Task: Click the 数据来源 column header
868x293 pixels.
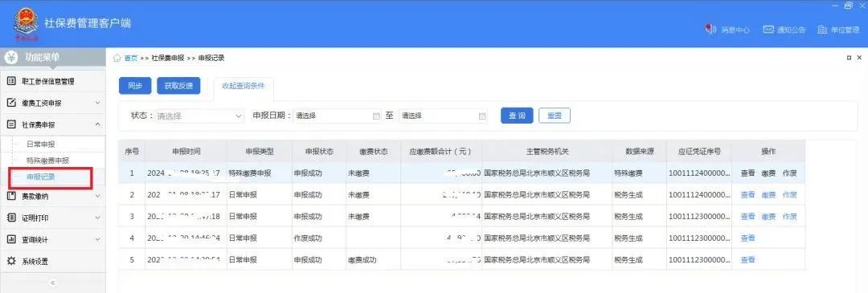Action: [640, 152]
